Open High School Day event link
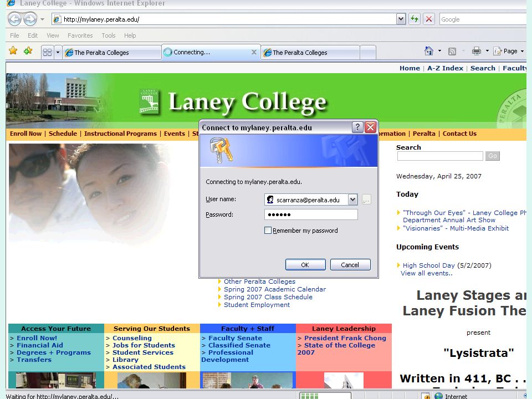The image size is (532, 399). click(428, 265)
